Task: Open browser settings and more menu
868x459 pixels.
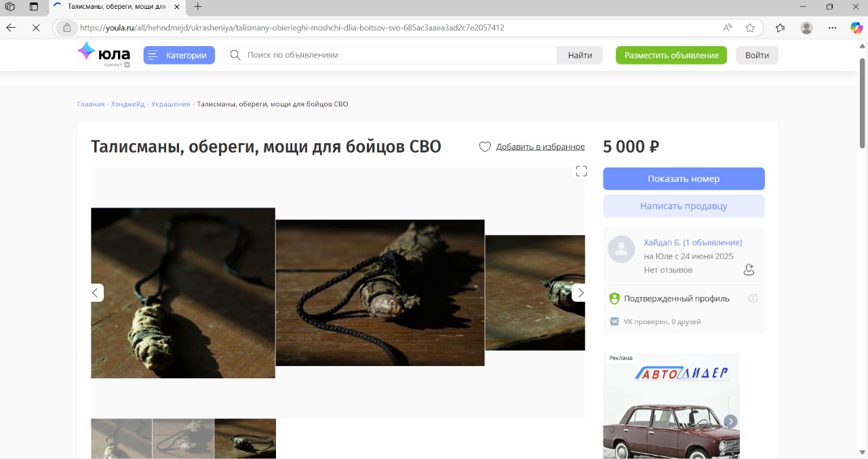Action: (833, 28)
